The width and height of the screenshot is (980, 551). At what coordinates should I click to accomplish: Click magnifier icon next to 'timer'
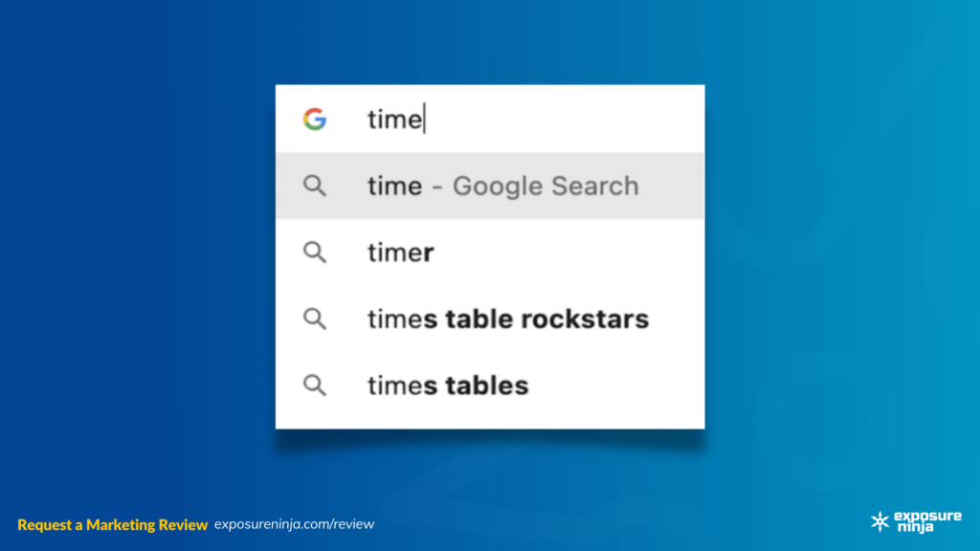click(x=314, y=253)
